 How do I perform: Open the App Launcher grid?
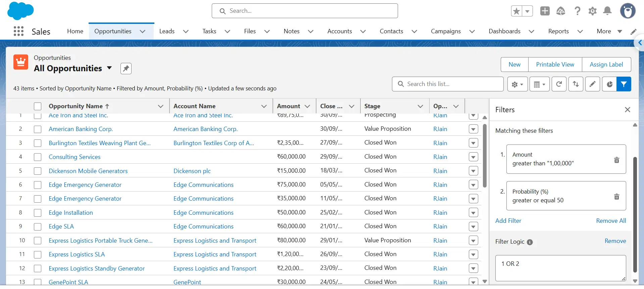pyautogui.click(x=18, y=31)
